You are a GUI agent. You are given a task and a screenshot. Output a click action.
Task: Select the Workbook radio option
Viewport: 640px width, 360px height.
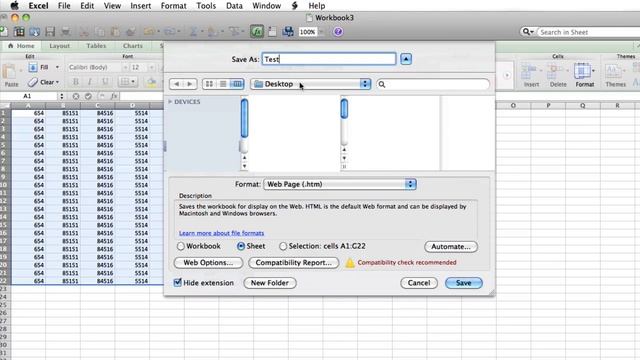(x=181, y=246)
